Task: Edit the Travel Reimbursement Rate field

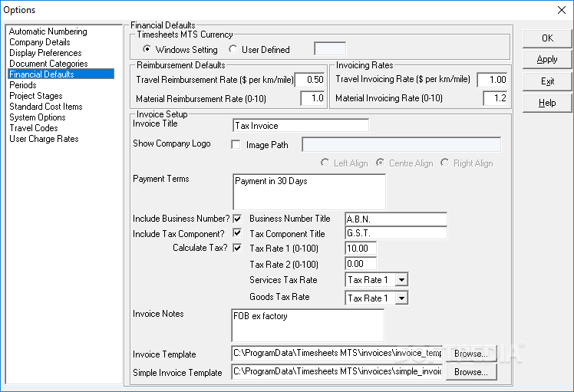Action: click(x=310, y=80)
